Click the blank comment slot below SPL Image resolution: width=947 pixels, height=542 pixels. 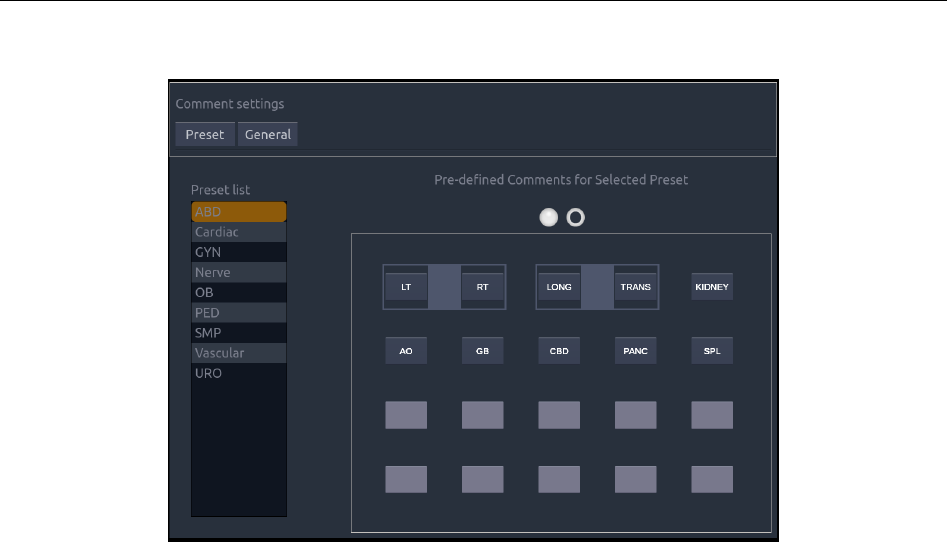tap(712, 415)
